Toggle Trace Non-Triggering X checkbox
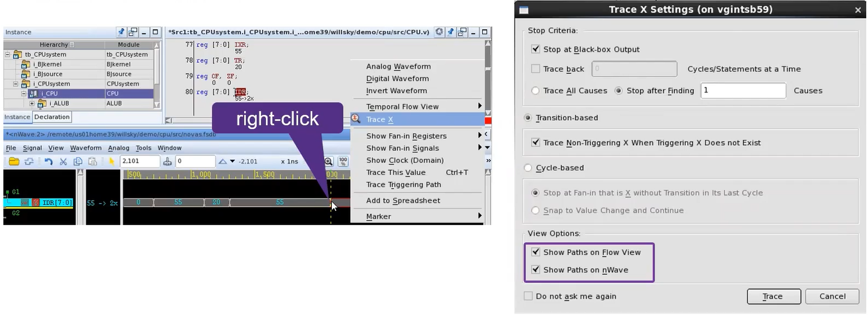 (536, 143)
